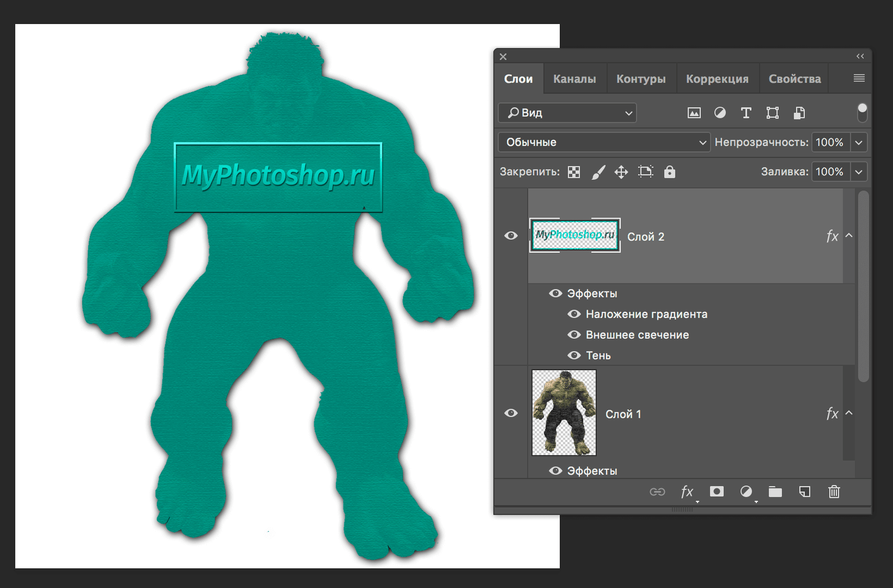Switch to the Каналы tab

click(574, 78)
